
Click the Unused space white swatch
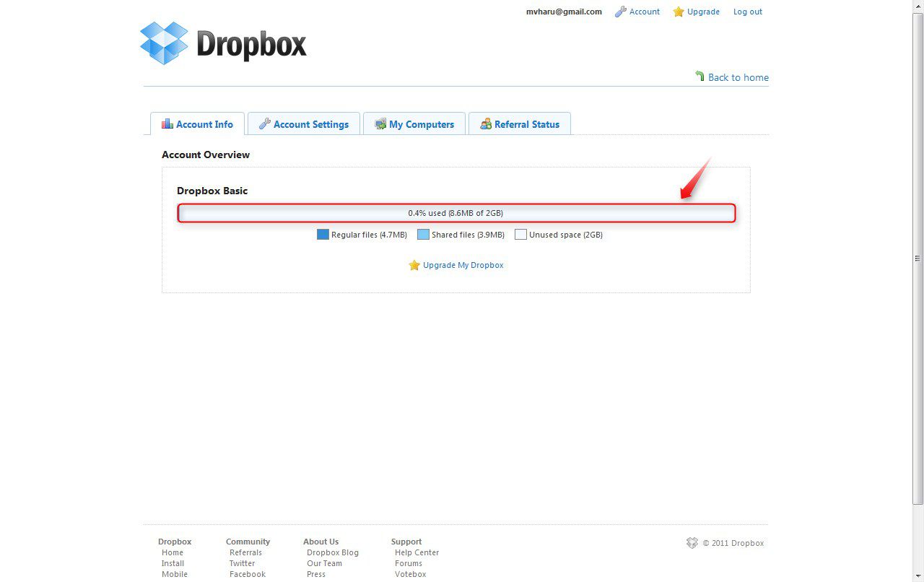coord(520,234)
